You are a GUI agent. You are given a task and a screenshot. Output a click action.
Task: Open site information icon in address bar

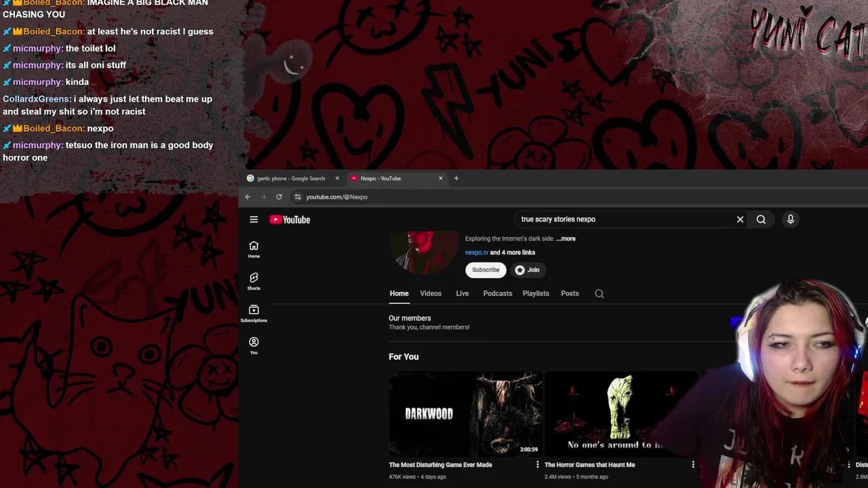297,197
